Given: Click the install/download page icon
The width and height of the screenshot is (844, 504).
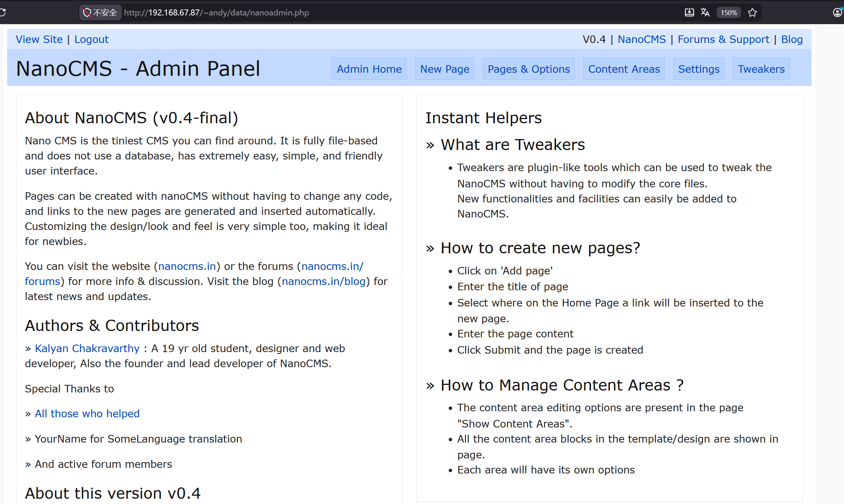Looking at the screenshot, I should (x=689, y=12).
